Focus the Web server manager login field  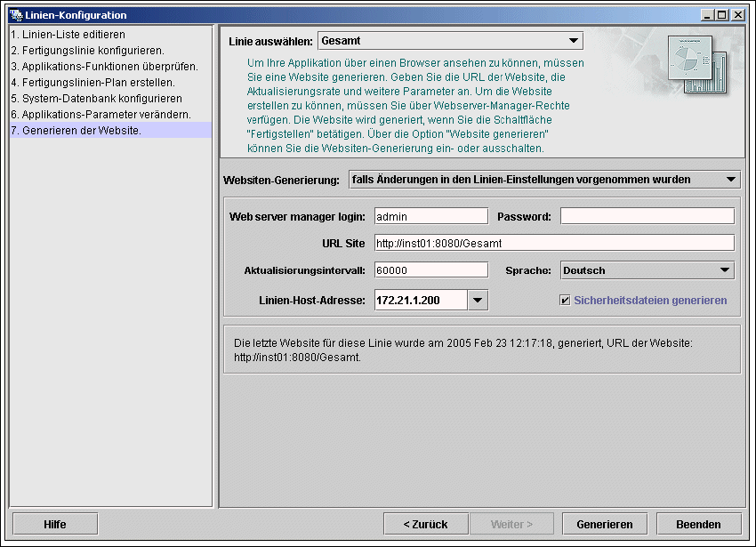pos(431,217)
